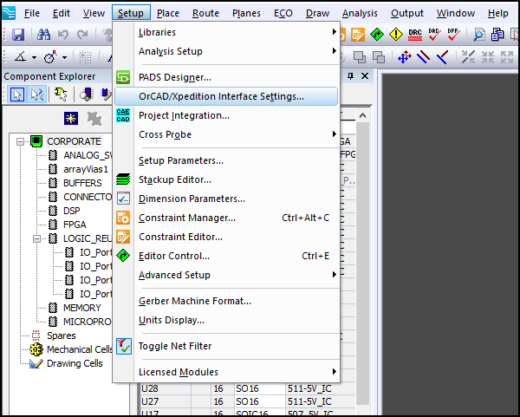This screenshot has height=417, width=520.
Task: Click the parallel blue and red lines icon
Action: click(x=423, y=57)
